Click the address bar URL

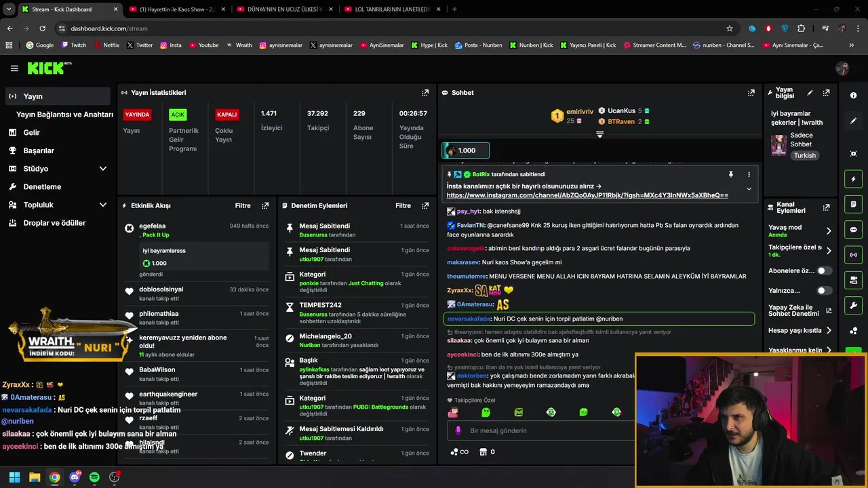[x=109, y=28]
